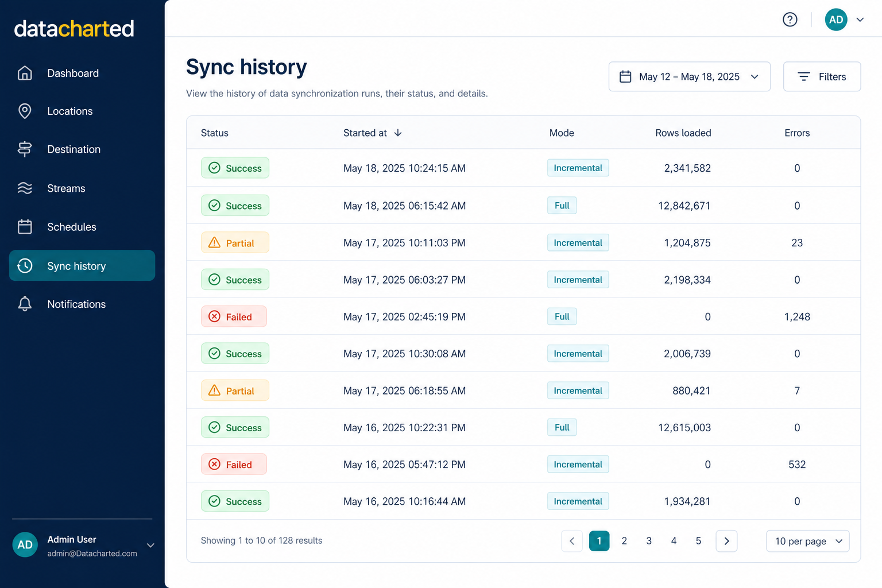Click the Success badge for May 17 10:30:08 AM

pyautogui.click(x=235, y=354)
